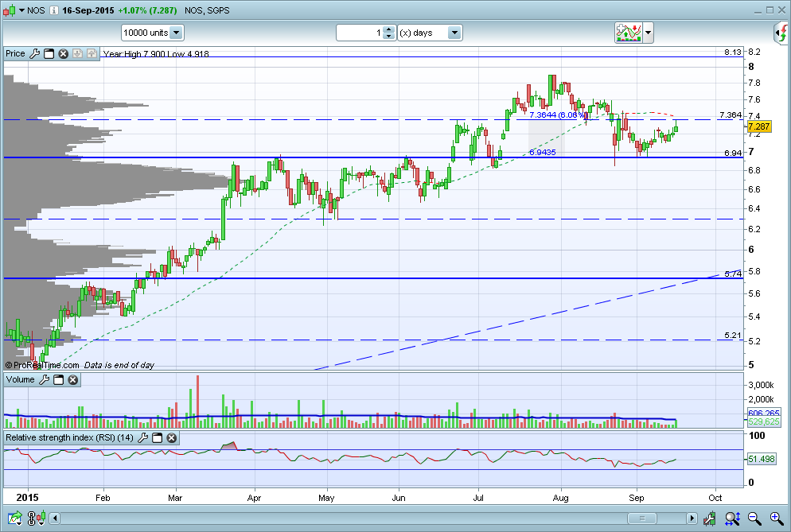Click the Volume panel label
This screenshot has width=791, height=532.
pyautogui.click(x=20, y=379)
